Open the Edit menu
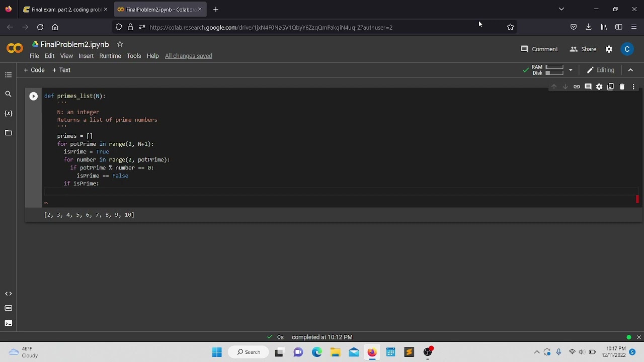The height and width of the screenshot is (362, 644). [x=49, y=56]
